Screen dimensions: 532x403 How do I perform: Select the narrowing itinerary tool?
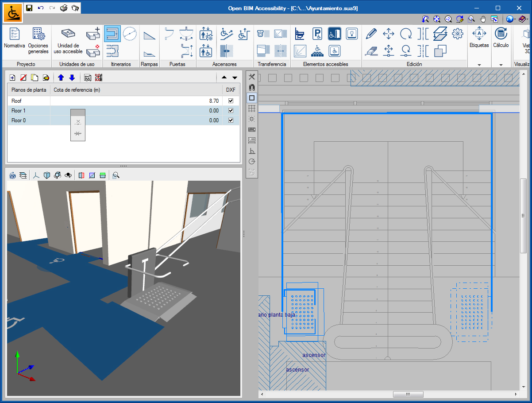pyautogui.click(x=112, y=50)
